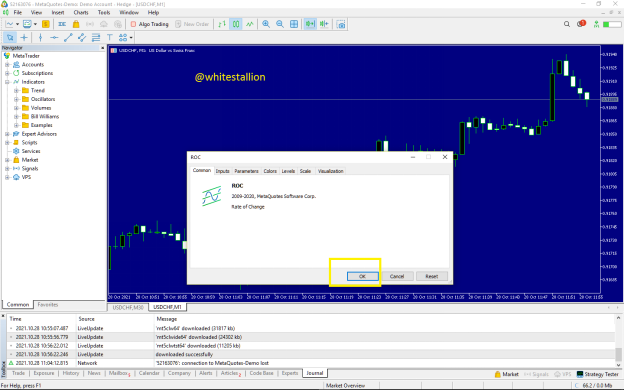Open the Charts menu
This screenshot has height=390, width=624.
[81, 13]
